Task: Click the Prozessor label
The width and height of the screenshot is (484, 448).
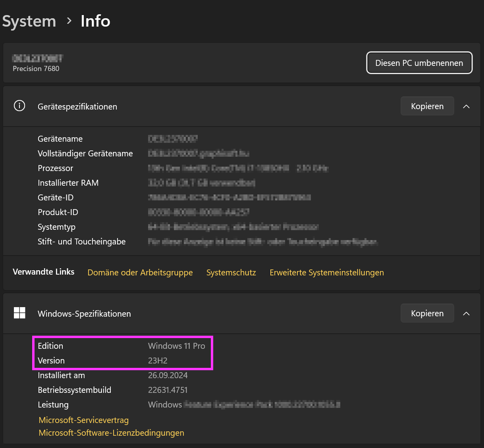Action: 56,168
